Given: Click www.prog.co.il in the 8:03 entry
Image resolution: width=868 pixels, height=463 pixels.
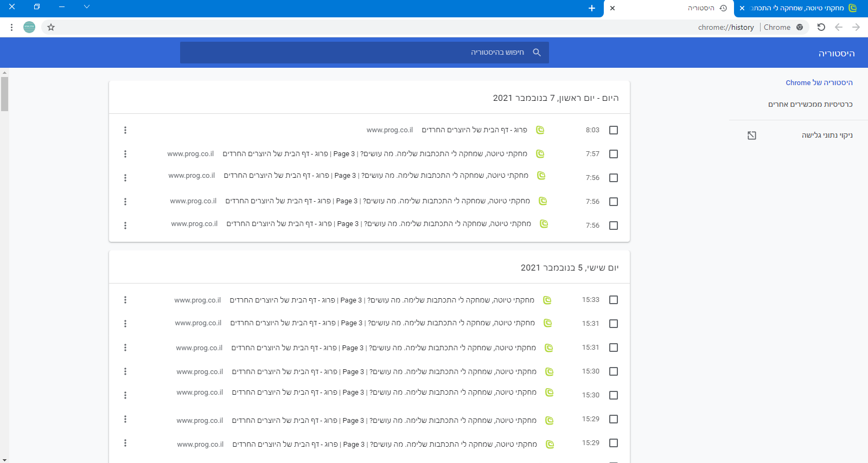Looking at the screenshot, I should [390, 130].
